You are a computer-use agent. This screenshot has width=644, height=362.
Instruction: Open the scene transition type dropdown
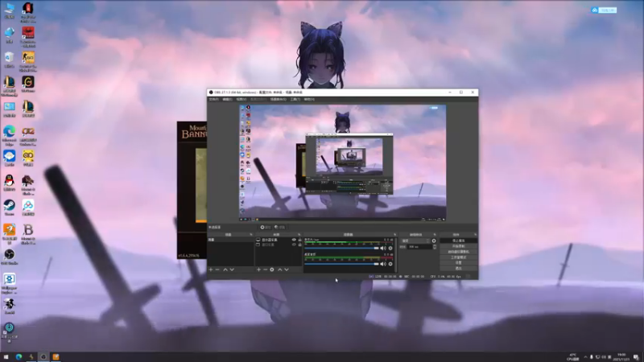click(415, 241)
